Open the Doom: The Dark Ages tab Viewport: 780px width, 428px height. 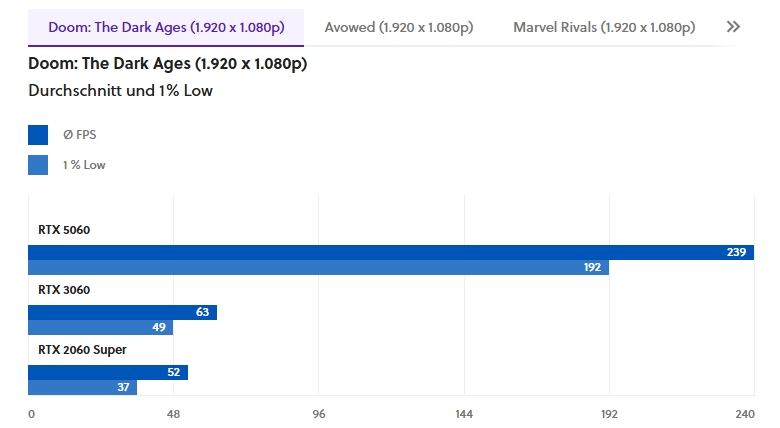[x=166, y=27]
